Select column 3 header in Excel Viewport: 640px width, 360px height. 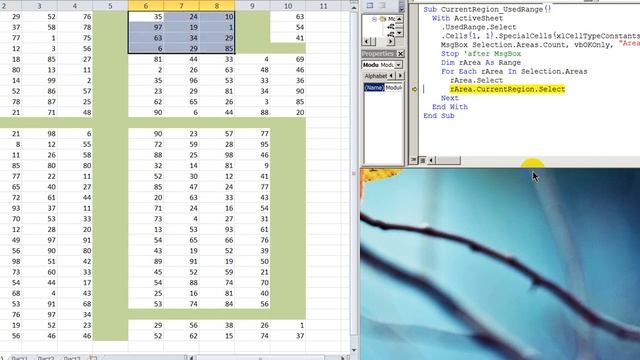(39, 6)
